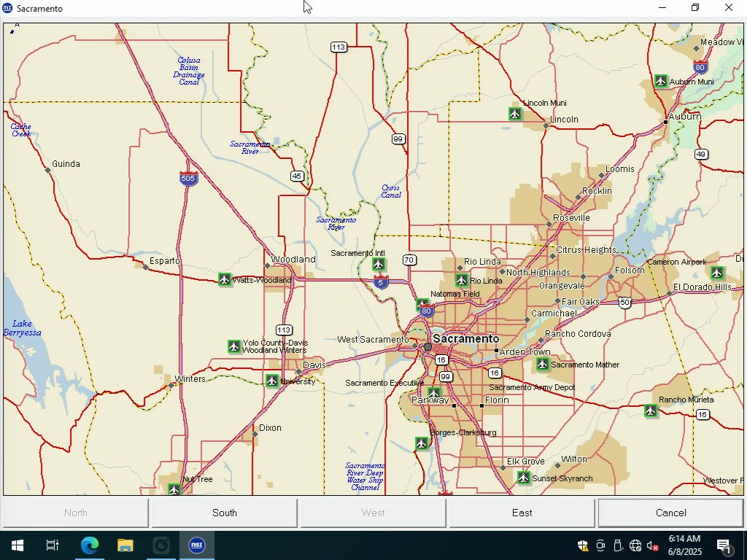Pan the map East
This screenshot has width=747, height=560.
click(522, 513)
